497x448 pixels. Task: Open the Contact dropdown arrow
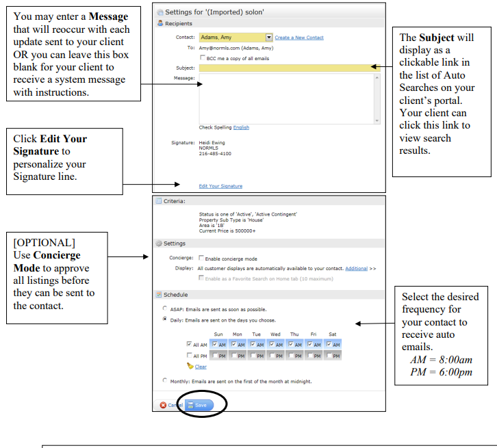click(x=269, y=38)
